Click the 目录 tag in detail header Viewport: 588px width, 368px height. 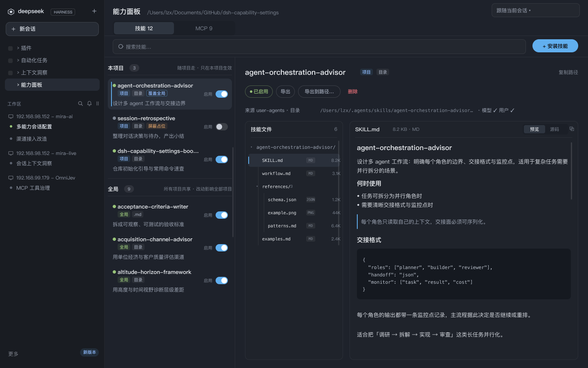pyautogui.click(x=383, y=72)
